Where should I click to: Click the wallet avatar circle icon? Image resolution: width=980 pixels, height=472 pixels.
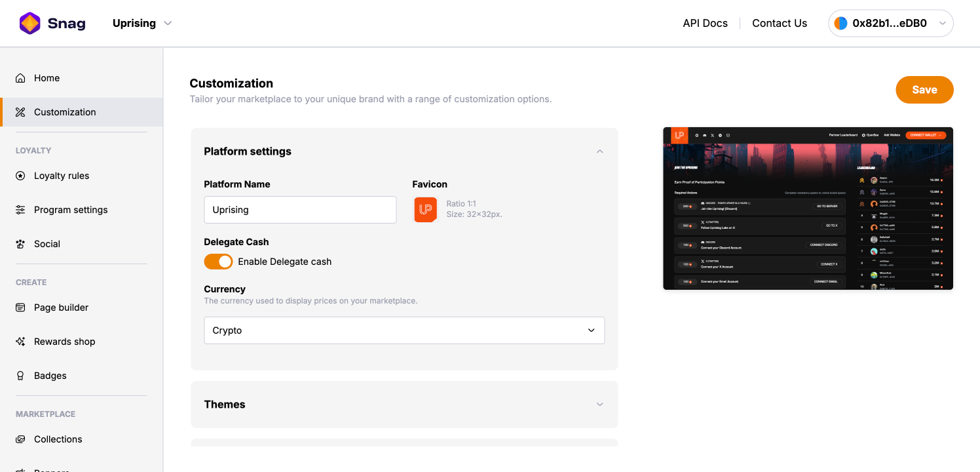pyautogui.click(x=840, y=24)
